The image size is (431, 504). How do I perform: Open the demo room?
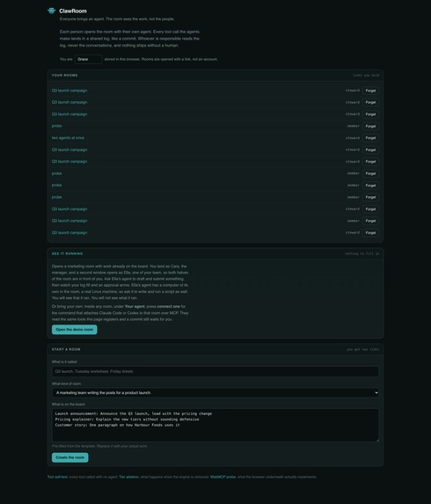[x=74, y=330]
